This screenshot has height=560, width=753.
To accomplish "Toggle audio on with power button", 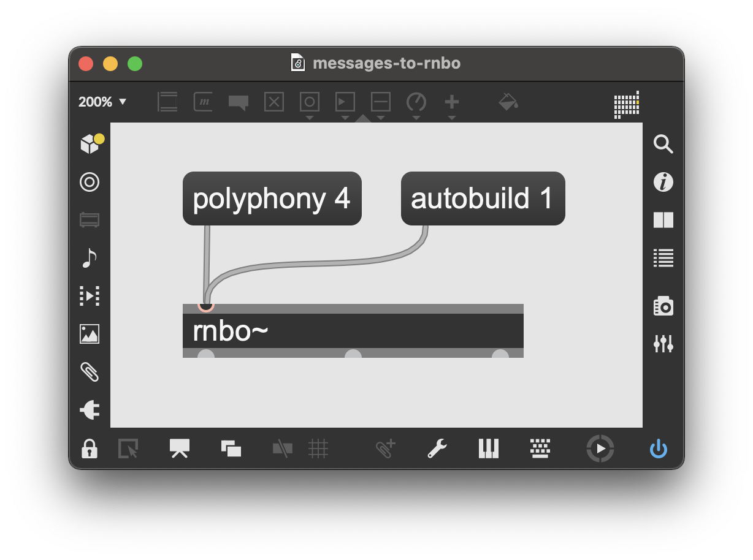I will click(659, 449).
